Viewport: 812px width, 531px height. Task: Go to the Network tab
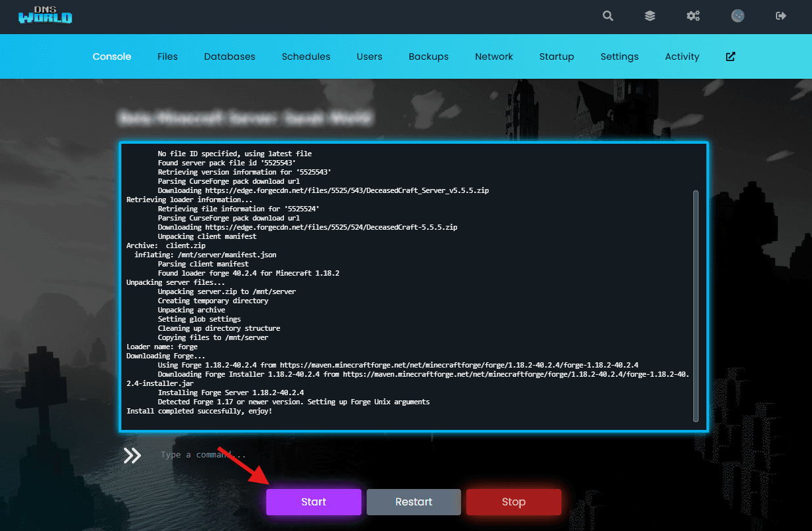tap(494, 56)
